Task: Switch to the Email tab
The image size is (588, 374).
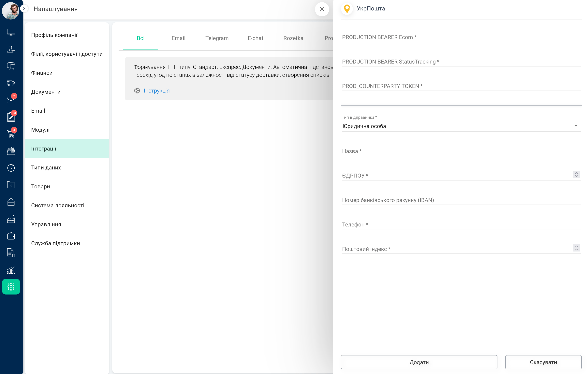Action: click(x=178, y=38)
